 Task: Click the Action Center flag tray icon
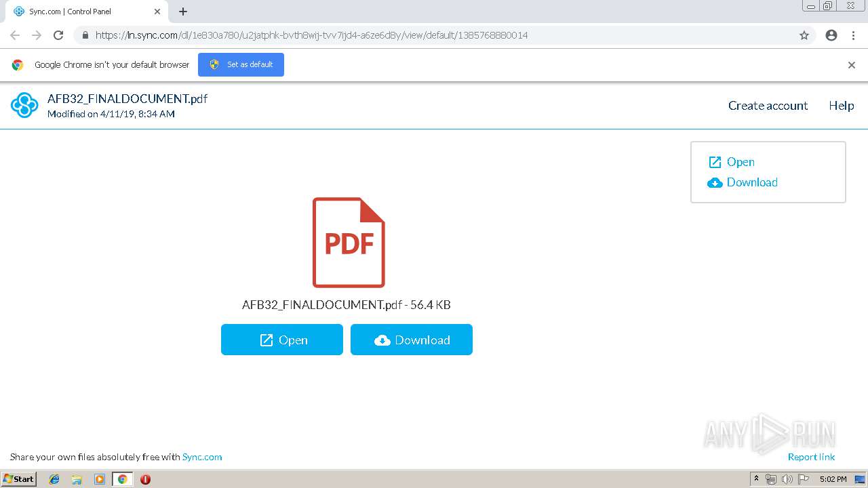(804, 479)
